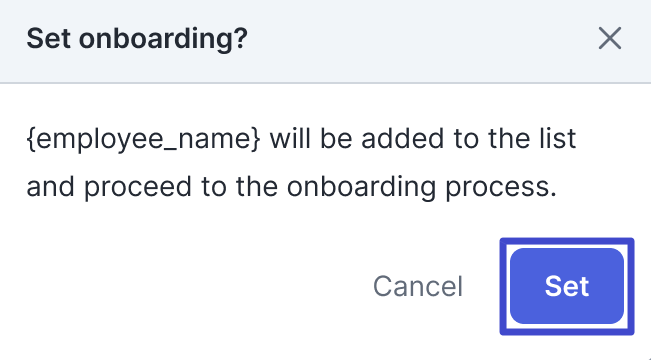
Task: Click the words "will be added to the list"
Action: [x=423, y=139]
